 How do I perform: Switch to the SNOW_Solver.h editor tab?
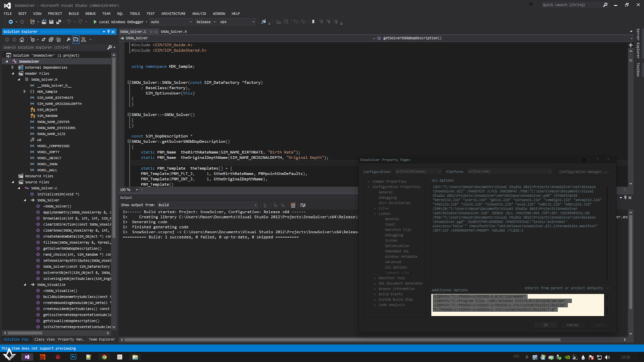(173, 32)
